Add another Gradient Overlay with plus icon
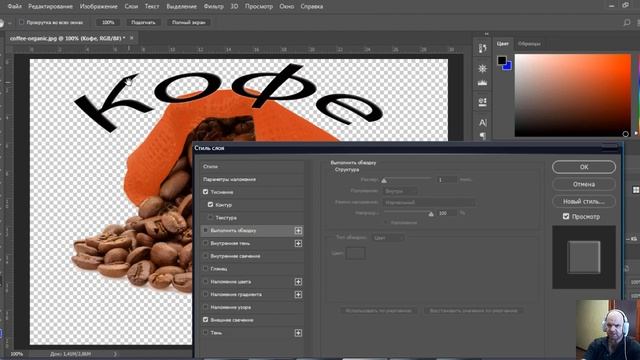640x360 pixels. (x=298, y=294)
